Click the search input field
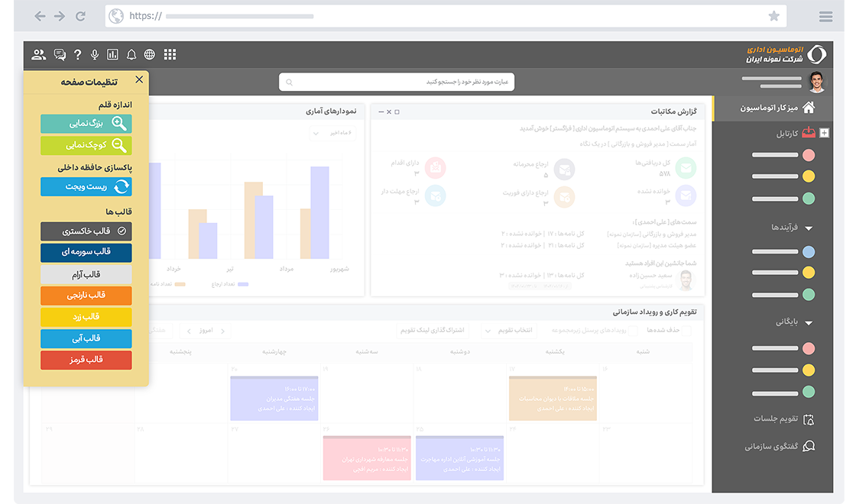This screenshot has height=504, width=856. click(x=397, y=82)
